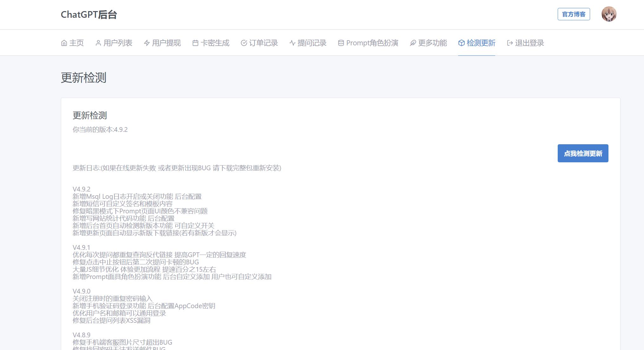Open the 官方博客 button
644x350 pixels.
pyautogui.click(x=574, y=14)
